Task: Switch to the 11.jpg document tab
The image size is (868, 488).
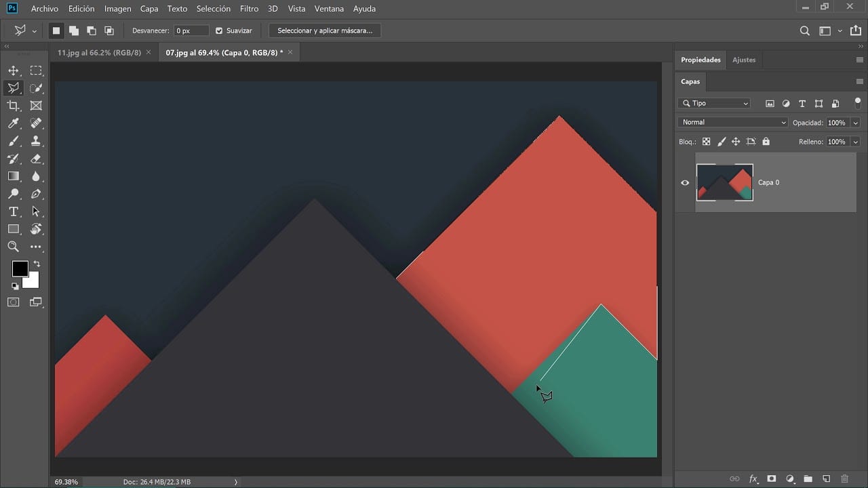Action: point(99,52)
